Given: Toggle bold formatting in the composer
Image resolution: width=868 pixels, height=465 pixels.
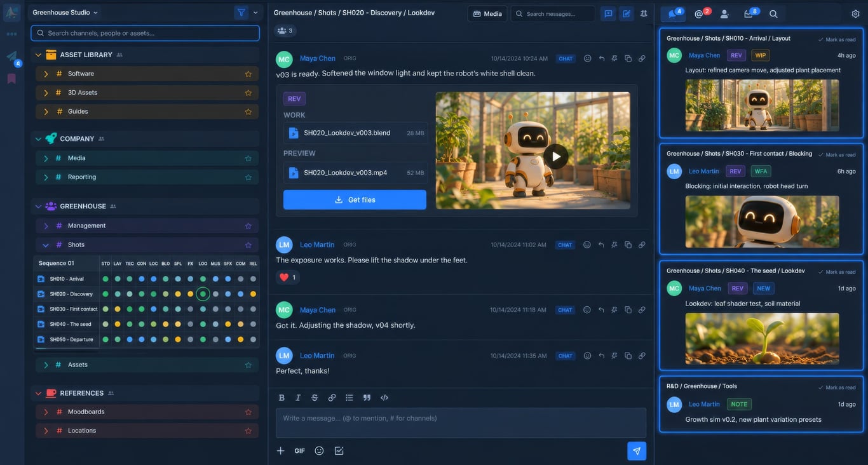Looking at the screenshot, I should point(281,398).
